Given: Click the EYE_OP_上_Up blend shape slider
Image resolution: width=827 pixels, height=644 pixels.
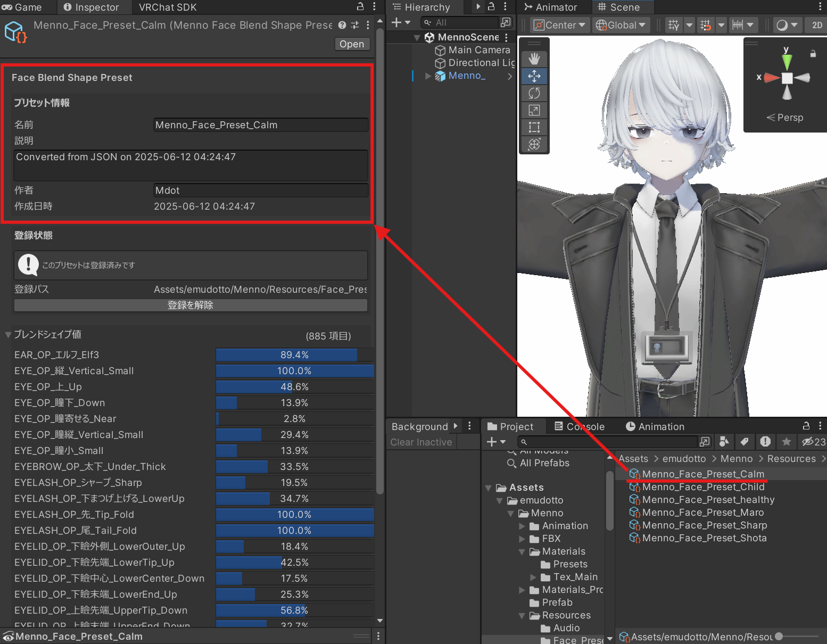Looking at the screenshot, I should [x=294, y=387].
